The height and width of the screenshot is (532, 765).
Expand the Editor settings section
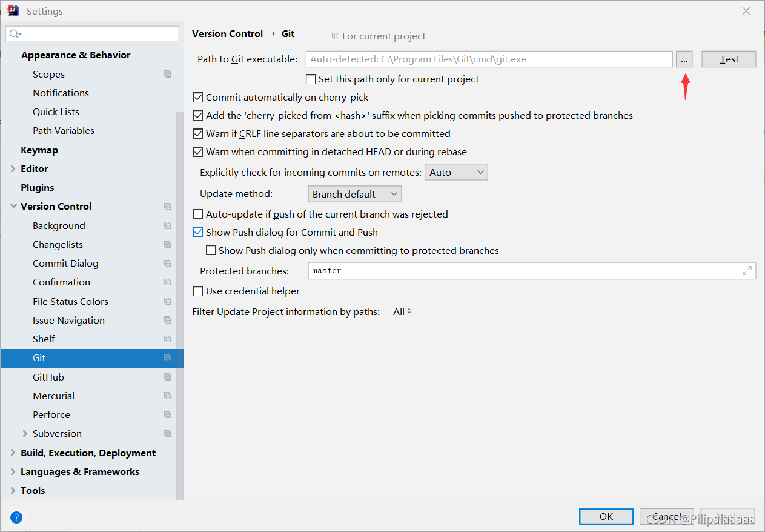point(13,168)
